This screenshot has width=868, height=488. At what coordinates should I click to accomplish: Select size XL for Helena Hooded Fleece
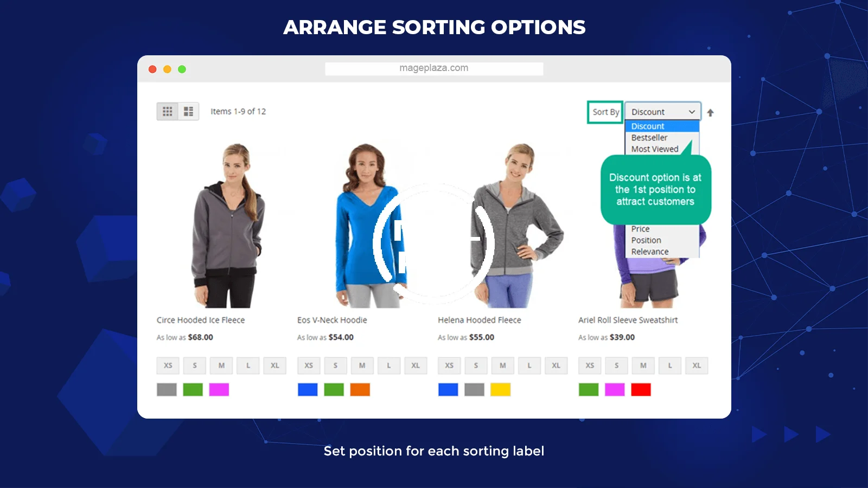pos(556,365)
